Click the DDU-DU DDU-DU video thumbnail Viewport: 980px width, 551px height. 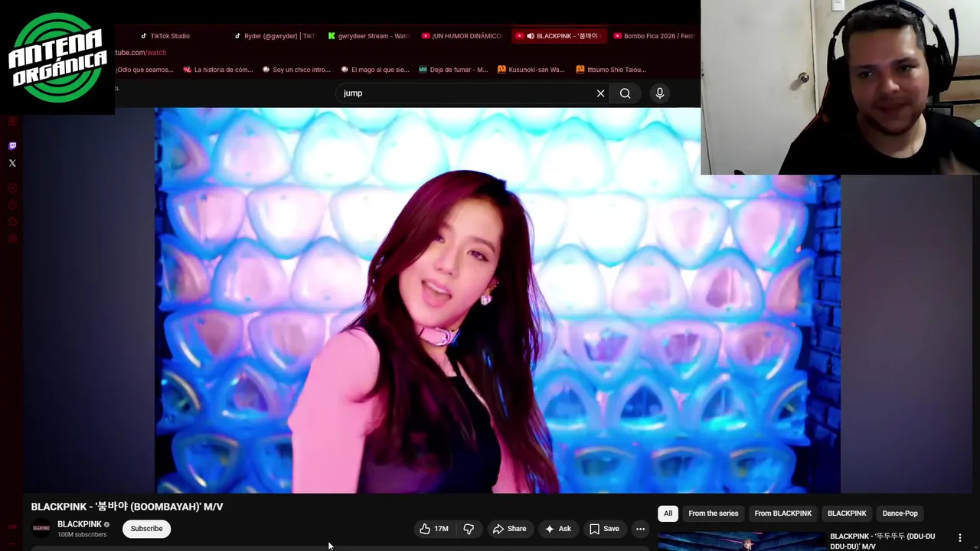tap(741, 541)
